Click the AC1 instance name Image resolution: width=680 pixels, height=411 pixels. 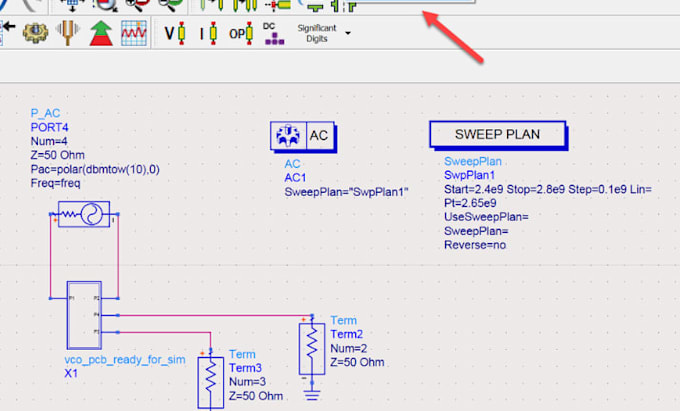[x=295, y=178]
